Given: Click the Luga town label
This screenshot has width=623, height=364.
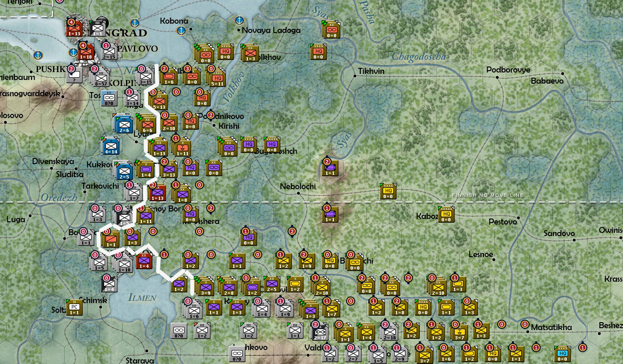Looking at the screenshot, I should (x=16, y=219).
